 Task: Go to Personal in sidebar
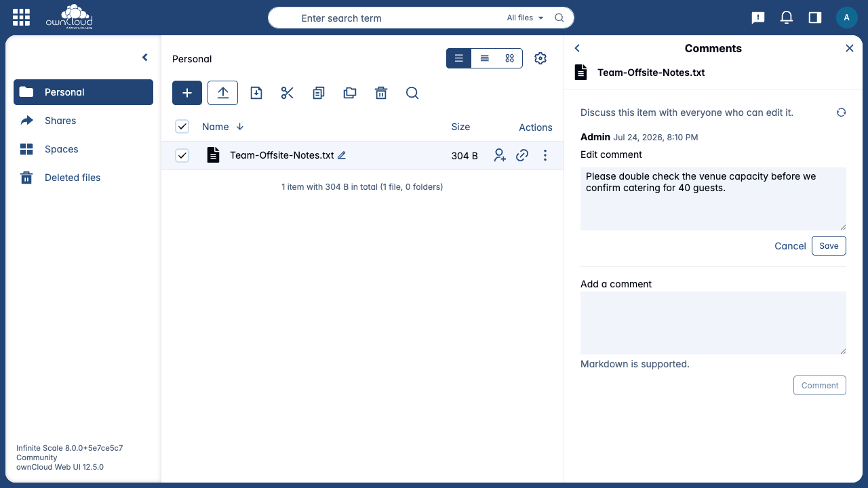point(83,92)
